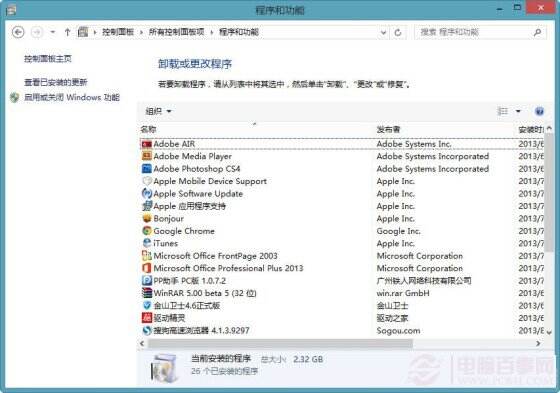Click the window icon in the title bar
560x393 pixels.
coord(11,10)
